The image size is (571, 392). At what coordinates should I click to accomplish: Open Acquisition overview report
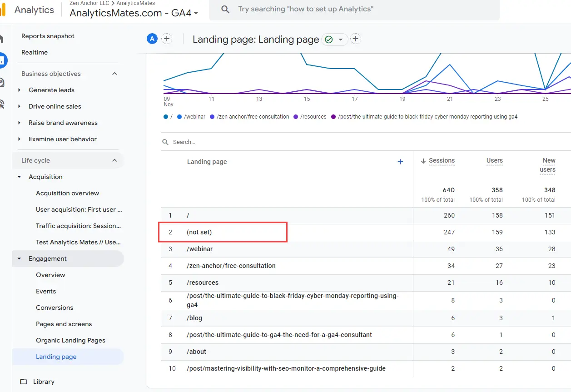[67, 193]
